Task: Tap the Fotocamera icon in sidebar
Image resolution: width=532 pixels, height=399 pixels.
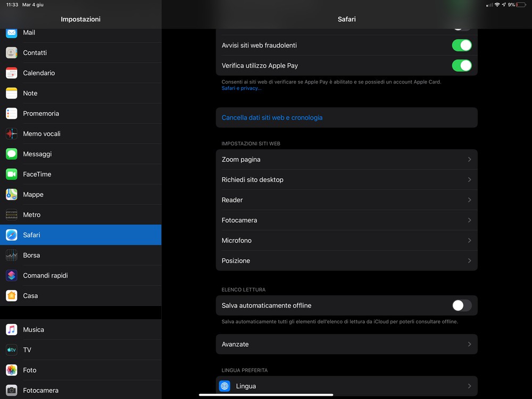Action: pos(12,390)
